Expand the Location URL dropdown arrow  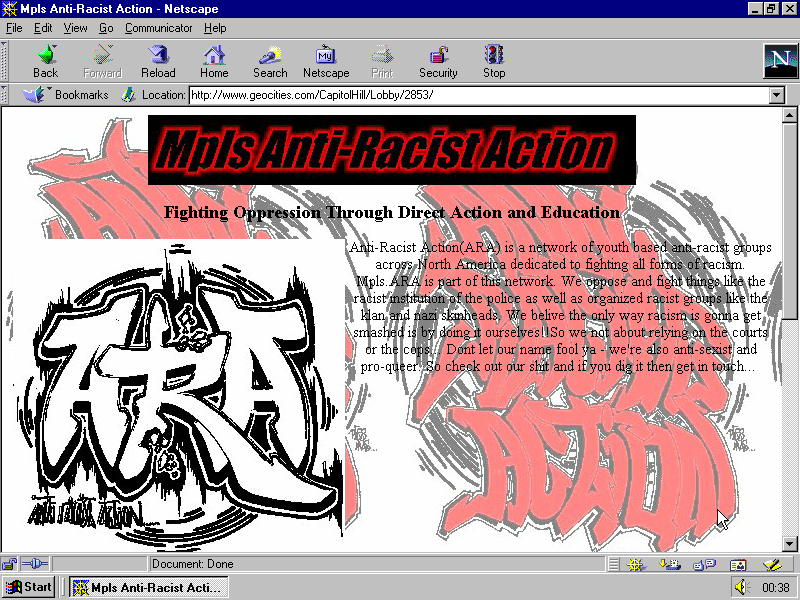tap(777, 96)
